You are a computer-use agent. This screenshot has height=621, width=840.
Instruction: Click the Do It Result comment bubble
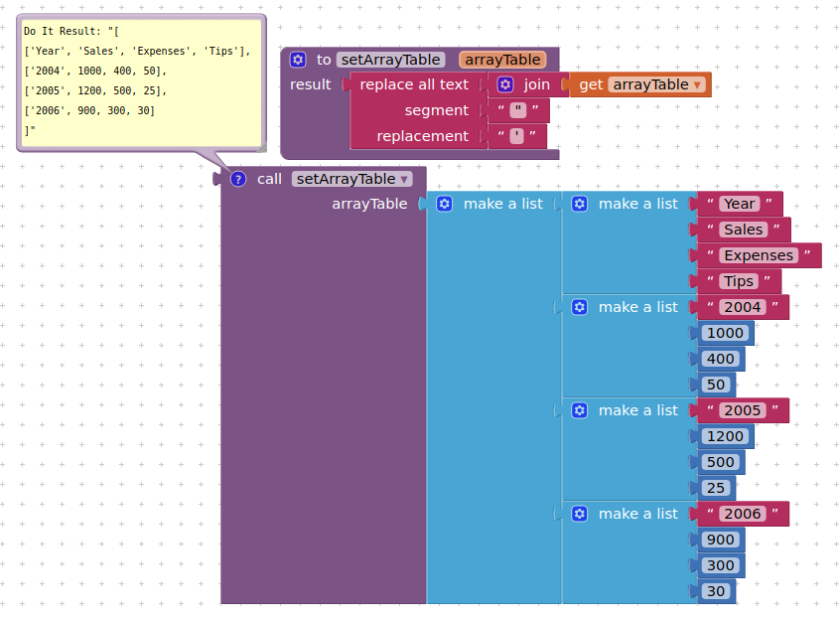tap(141, 81)
